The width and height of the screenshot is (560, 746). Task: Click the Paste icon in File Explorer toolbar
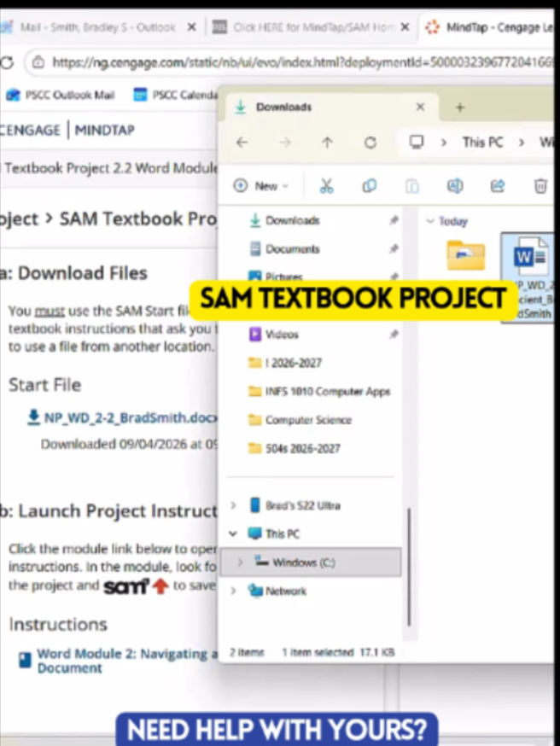click(x=412, y=186)
